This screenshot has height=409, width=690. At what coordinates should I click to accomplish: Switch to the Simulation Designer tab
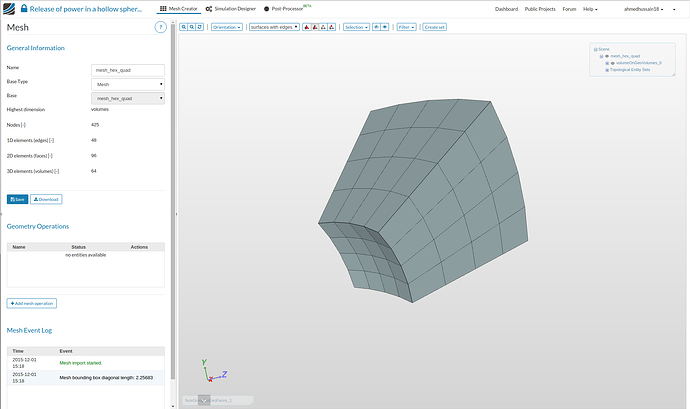click(x=231, y=8)
